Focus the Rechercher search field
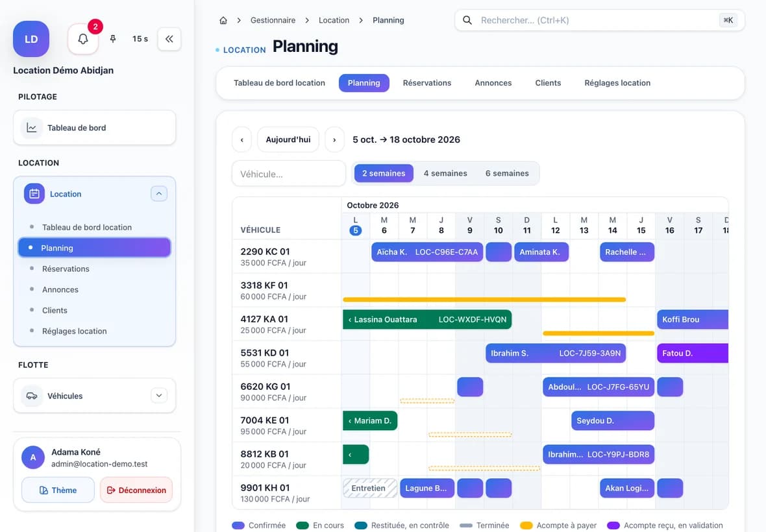The height and width of the screenshot is (532, 766). point(599,21)
